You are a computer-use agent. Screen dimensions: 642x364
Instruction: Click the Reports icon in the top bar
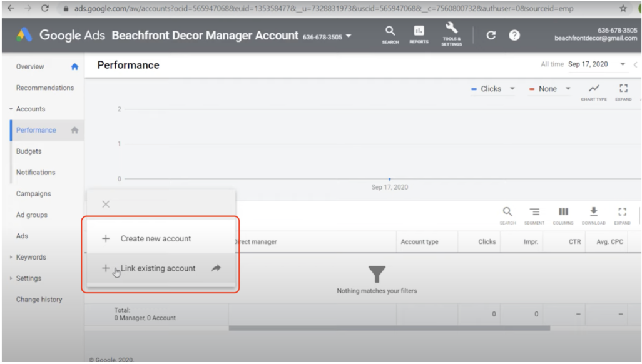pos(419,36)
